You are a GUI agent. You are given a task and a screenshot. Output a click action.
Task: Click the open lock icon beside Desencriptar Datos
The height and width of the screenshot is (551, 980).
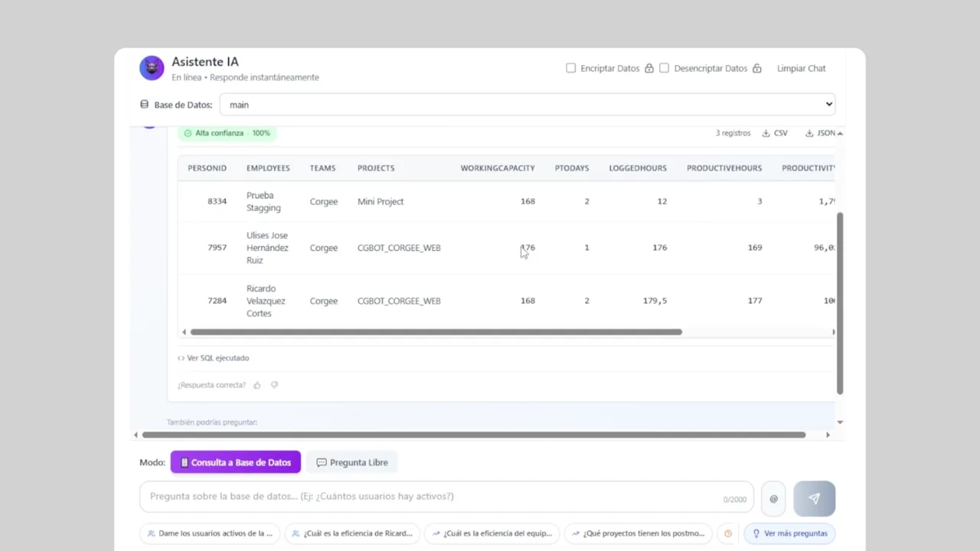[x=757, y=68]
